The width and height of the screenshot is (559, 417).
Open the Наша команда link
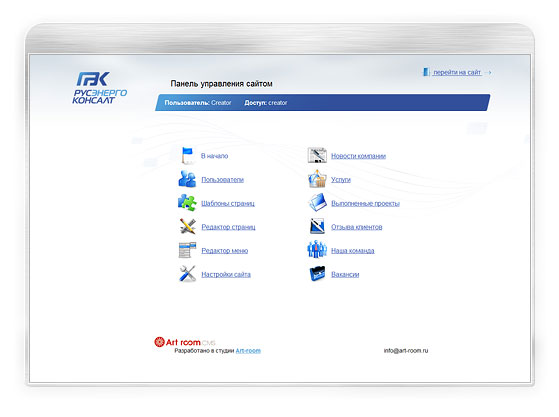coord(353,251)
